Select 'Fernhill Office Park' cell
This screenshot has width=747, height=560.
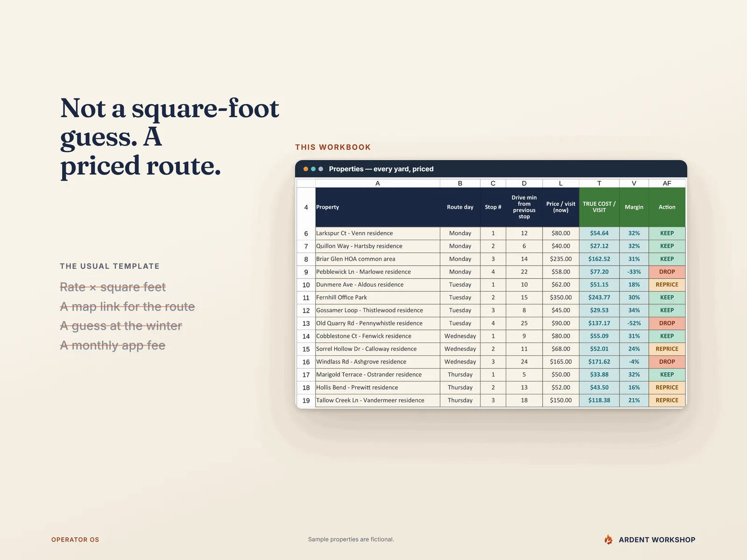(x=378, y=298)
